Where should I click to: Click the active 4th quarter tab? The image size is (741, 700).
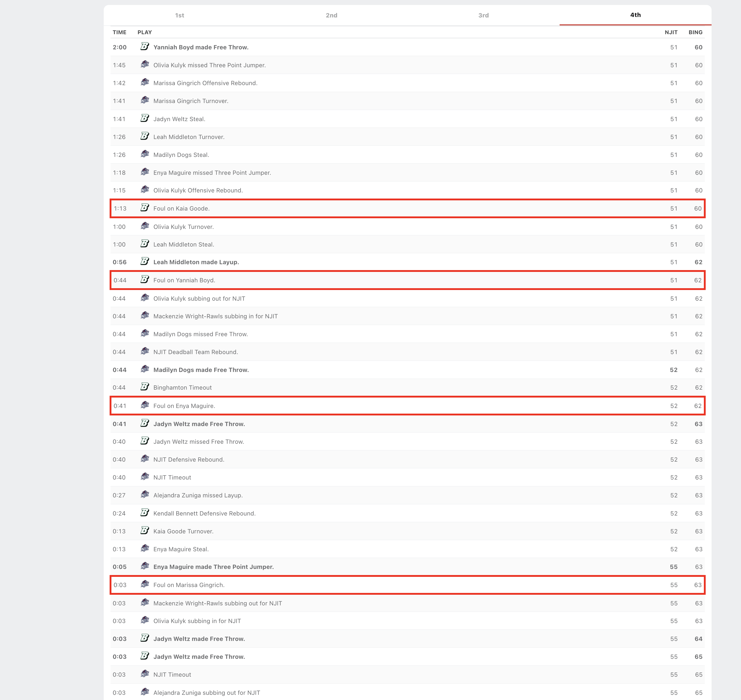coord(635,15)
